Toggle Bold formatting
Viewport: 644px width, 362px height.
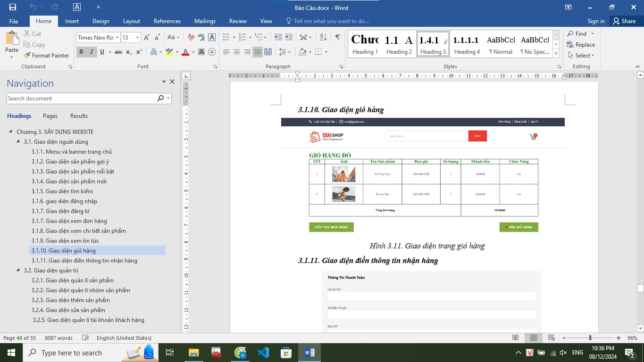[81, 52]
